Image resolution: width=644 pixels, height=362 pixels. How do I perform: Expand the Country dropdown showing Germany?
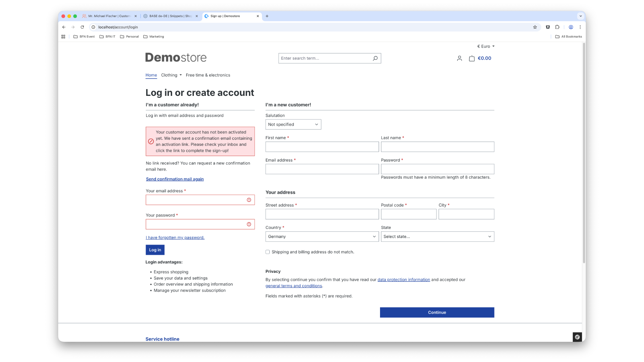pyautogui.click(x=322, y=237)
